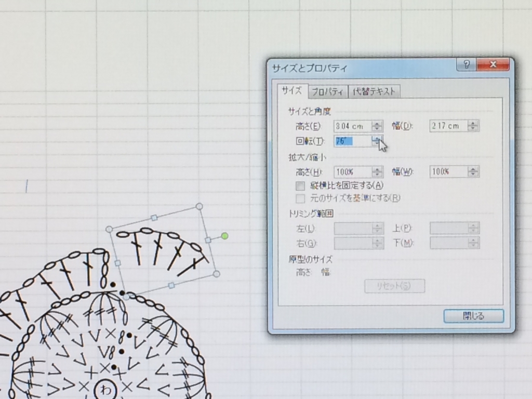Click the trimming 右(G) field

pos(353,243)
